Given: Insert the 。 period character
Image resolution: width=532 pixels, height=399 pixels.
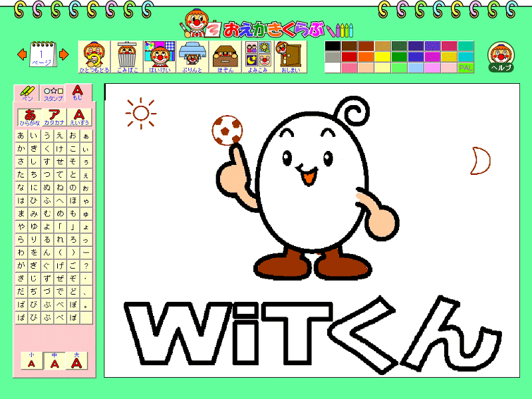Looking at the screenshot, I should click(x=86, y=305).
